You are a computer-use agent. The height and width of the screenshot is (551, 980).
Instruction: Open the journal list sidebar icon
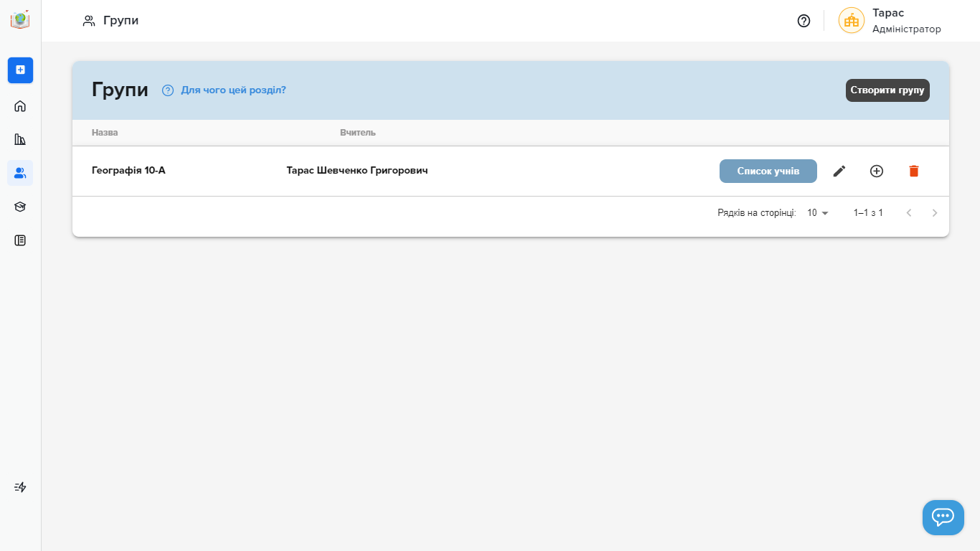pyautogui.click(x=20, y=240)
